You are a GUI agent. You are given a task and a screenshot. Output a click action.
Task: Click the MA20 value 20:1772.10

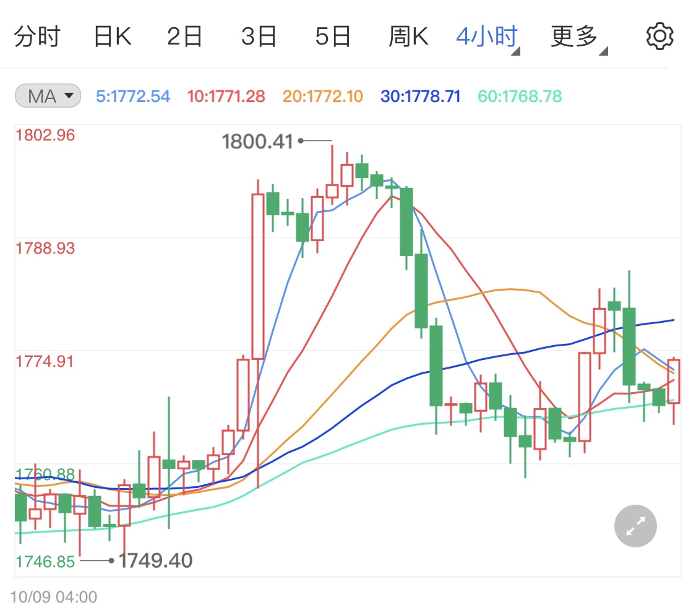[x=323, y=96]
